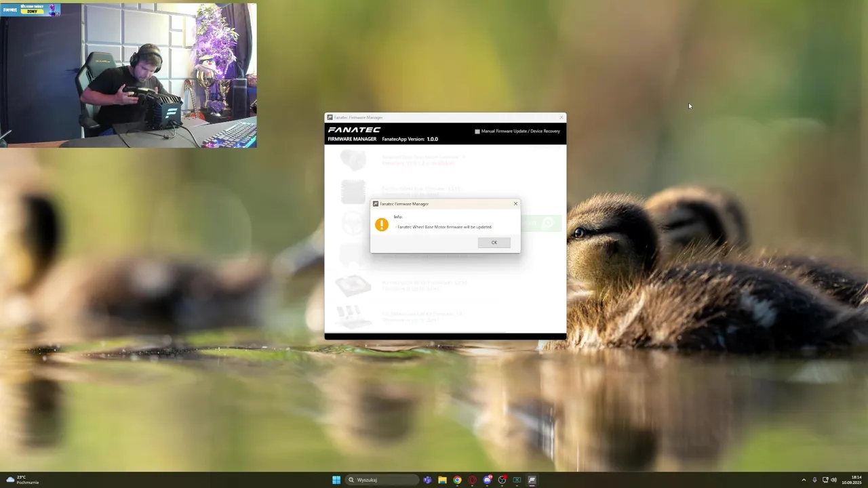
Task: Click the faded green update button
Action: pyautogui.click(x=542, y=223)
